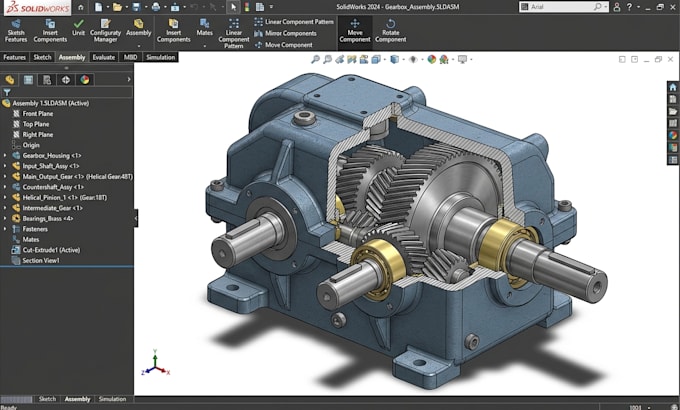The image size is (680, 410).
Task: Expand the Input_Shaft_Assy <1> node
Action: click(5, 166)
